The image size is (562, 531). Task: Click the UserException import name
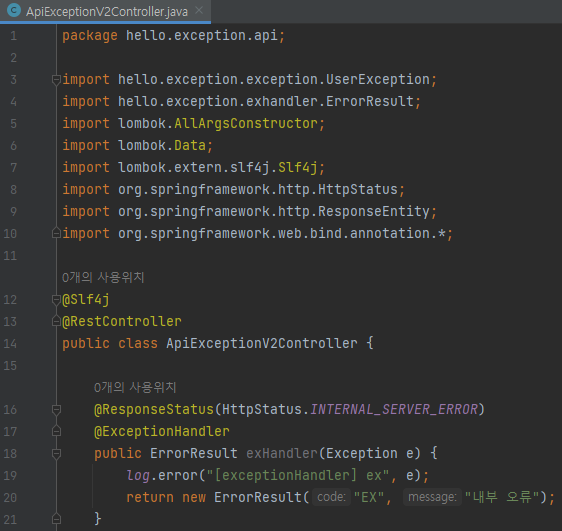[x=377, y=80]
